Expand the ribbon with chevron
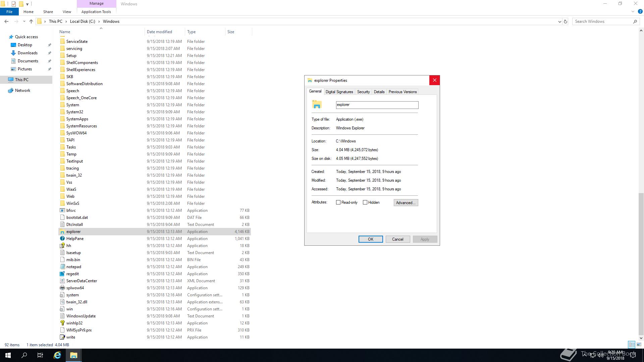This screenshot has height=362, width=644. point(633,11)
